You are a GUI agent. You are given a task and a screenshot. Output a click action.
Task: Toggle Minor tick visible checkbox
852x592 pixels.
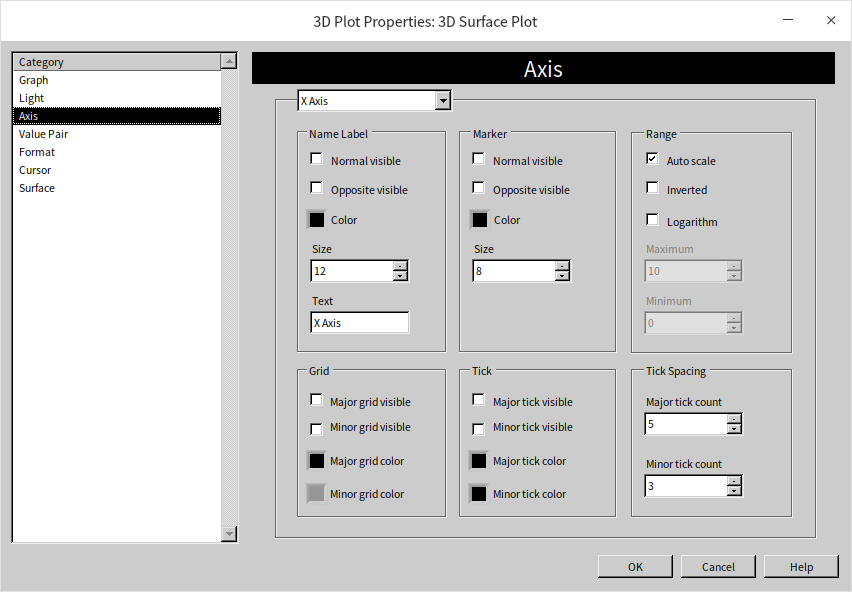click(479, 428)
